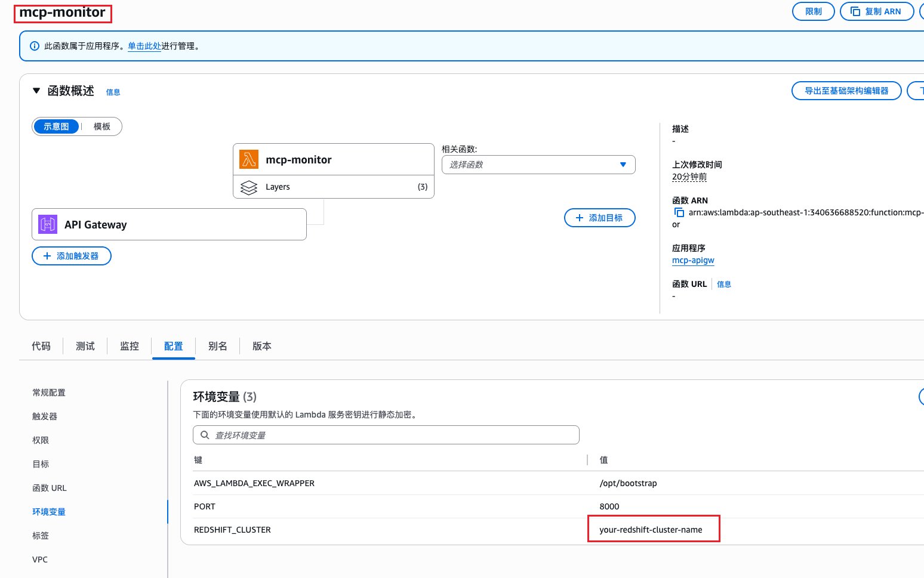Open the 选择函数 related functions dropdown
This screenshot has width=924, height=578.
538,165
